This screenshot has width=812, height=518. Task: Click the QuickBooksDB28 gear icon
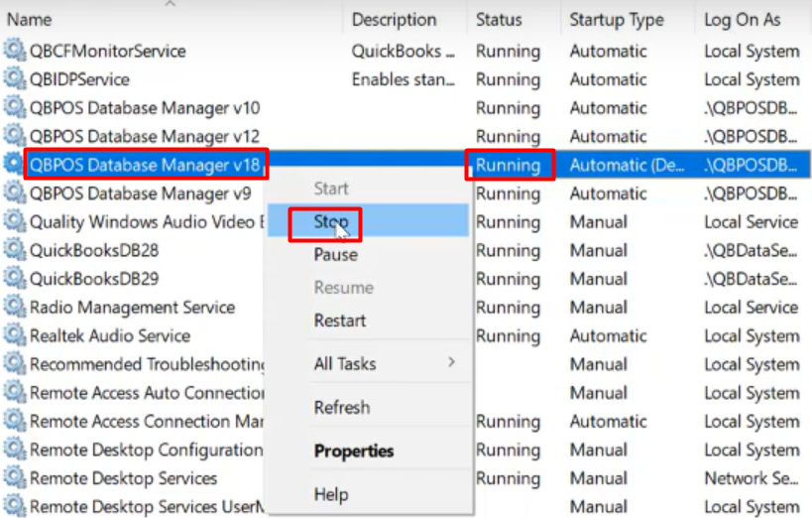pyautogui.click(x=15, y=250)
